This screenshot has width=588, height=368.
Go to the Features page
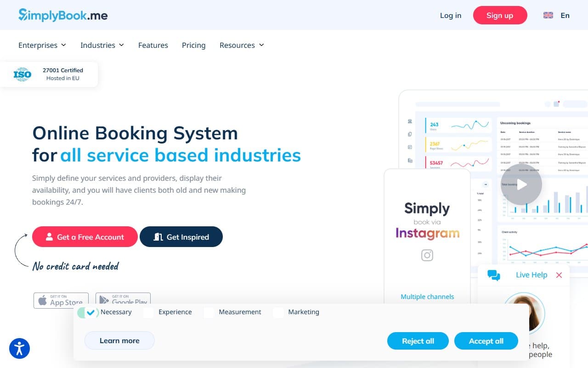tap(153, 45)
